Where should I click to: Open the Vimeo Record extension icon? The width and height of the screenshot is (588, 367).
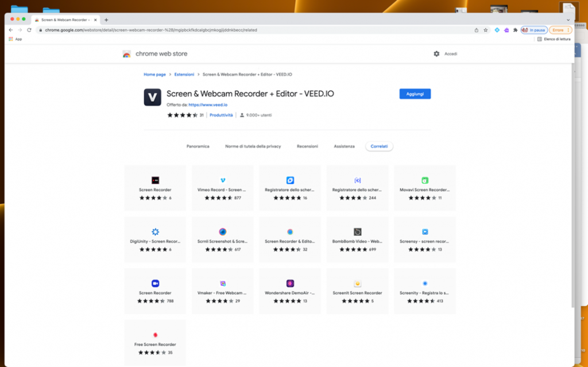coord(223,180)
